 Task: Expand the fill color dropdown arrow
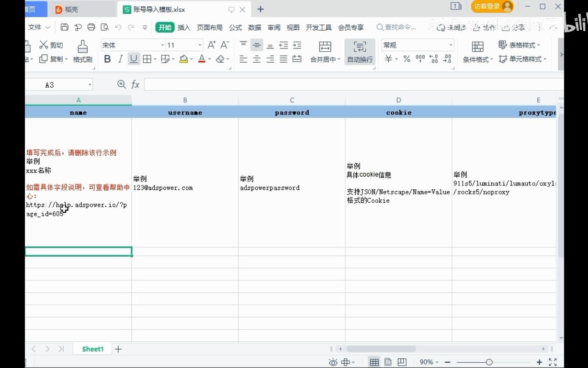point(191,59)
